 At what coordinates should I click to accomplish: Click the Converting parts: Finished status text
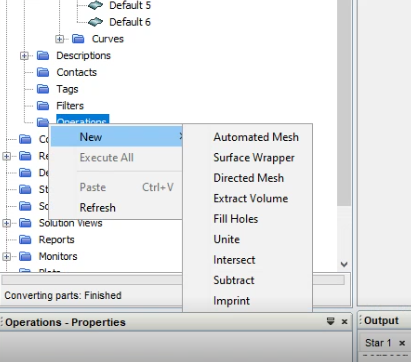click(63, 295)
